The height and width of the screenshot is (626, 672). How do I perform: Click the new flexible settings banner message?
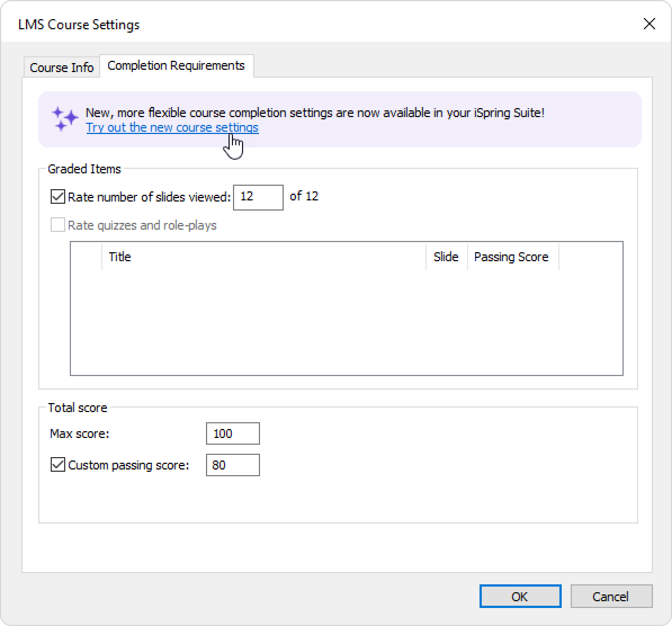point(315,113)
